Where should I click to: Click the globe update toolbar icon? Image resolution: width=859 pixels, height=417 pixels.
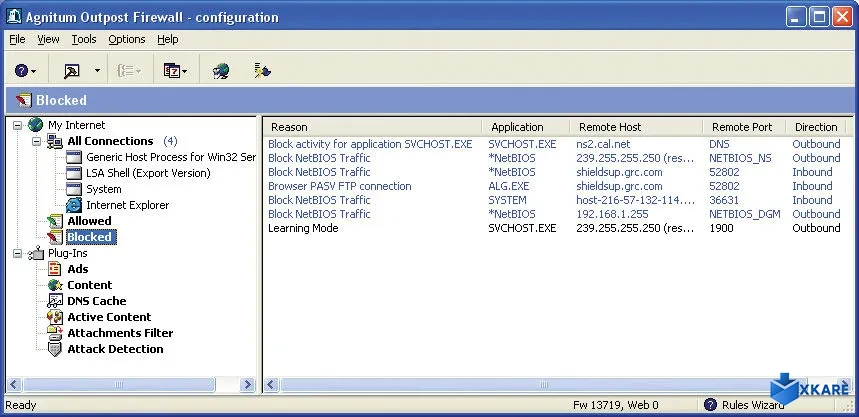pyautogui.click(x=221, y=71)
